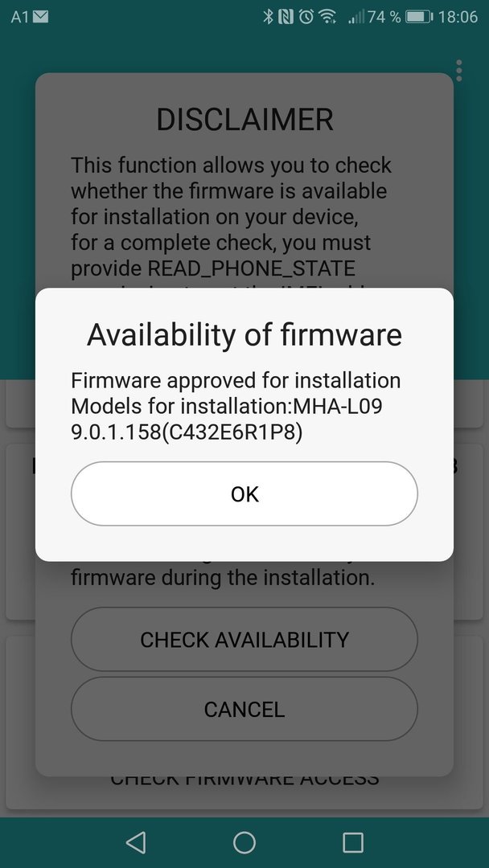Tap the NFC status bar icon
The height and width of the screenshot is (868, 489).
(286, 17)
